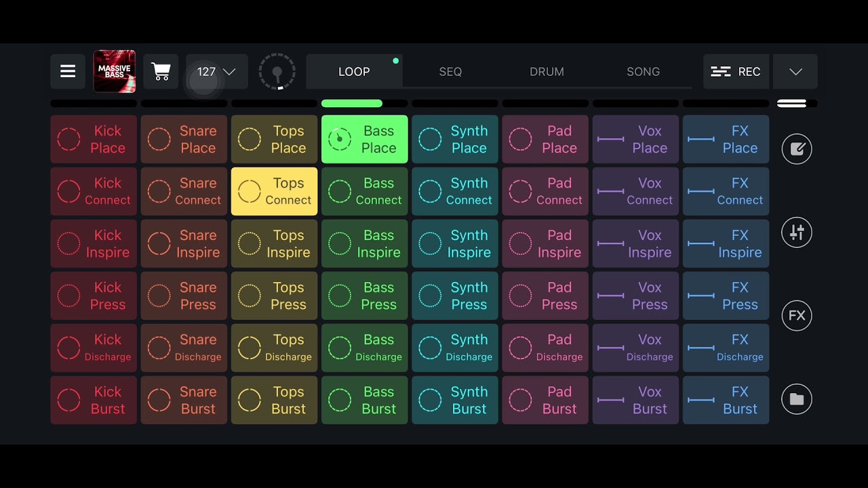Open the shopping cart store
Image resolution: width=868 pixels, height=488 pixels.
tap(161, 71)
